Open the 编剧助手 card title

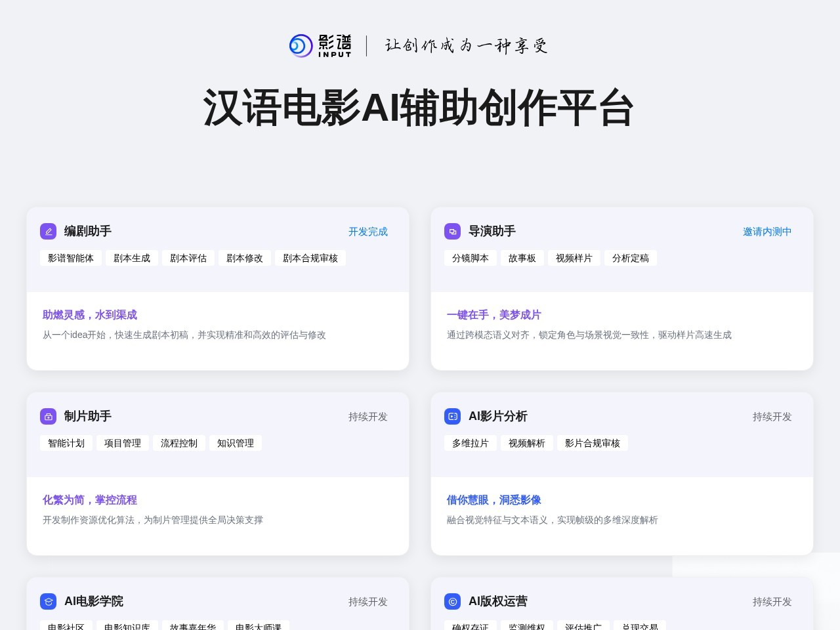click(88, 232)
